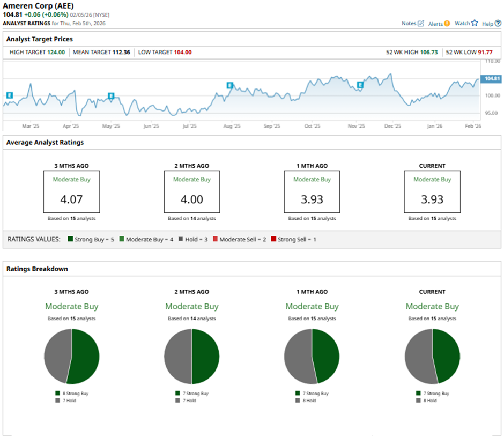
Task: Click the orange Alerts bell icon
Action: [x=447, y=24]
